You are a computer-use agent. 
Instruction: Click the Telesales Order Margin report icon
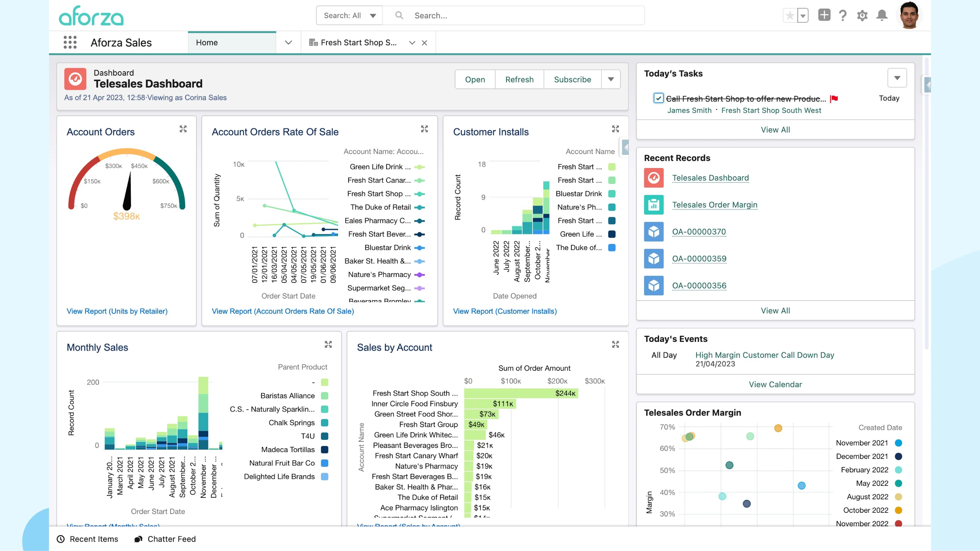[x=654, y=205]
